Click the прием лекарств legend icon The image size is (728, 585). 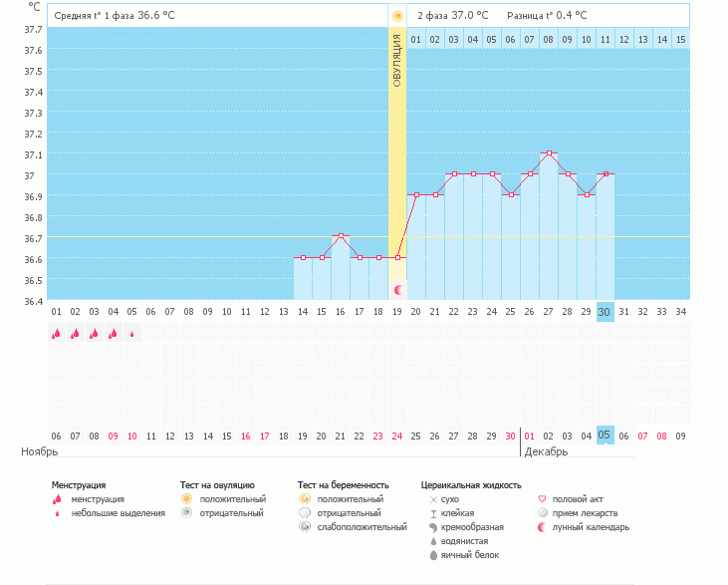click(542, 512)
